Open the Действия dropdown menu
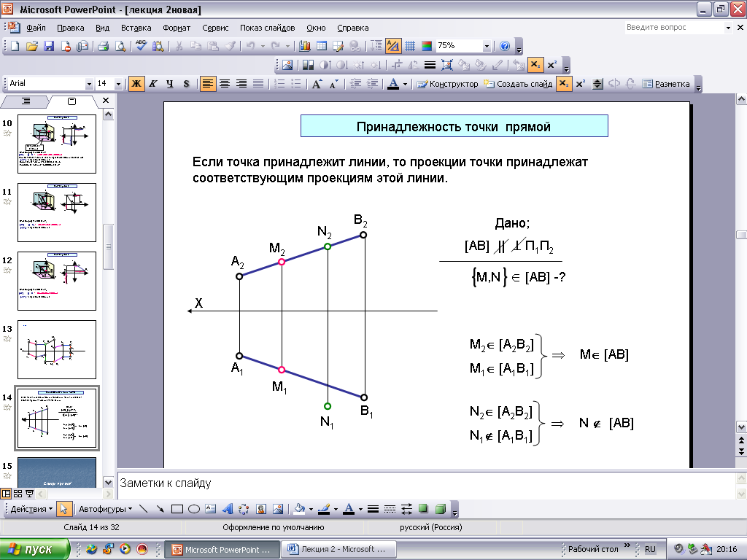Screen dimensions: 747x560 [x=31, y=509]
